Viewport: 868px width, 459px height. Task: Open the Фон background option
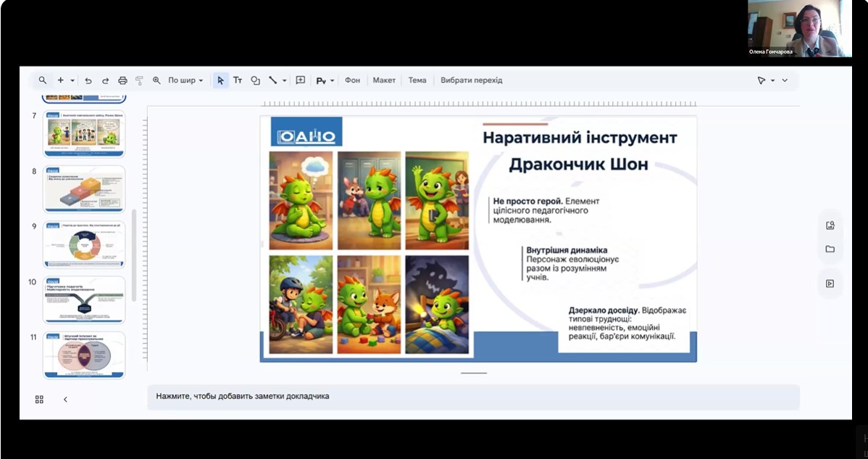pyautogui.click(x=352, y=80)
